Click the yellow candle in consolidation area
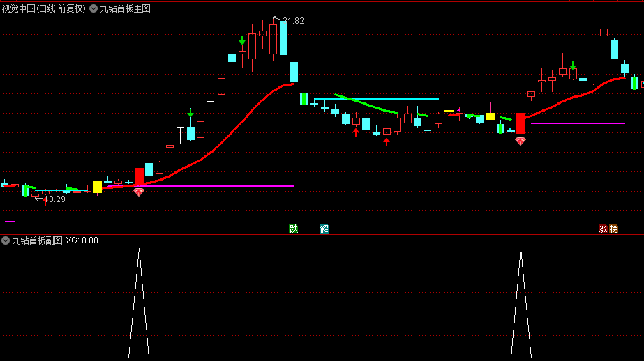The width and height of the screenshot is (644, 361). point(490,116)
